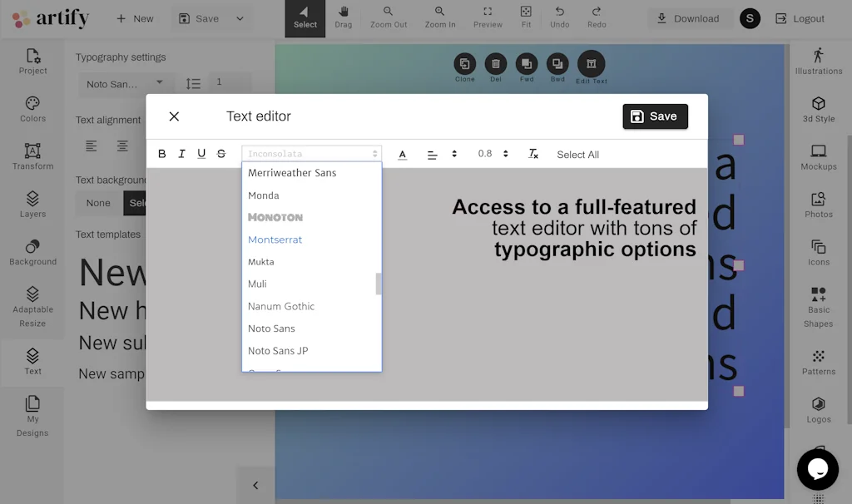The image size is (852, 504).
Task: Toggle underline formatting in text editor
Action: (x=201, y=154)
